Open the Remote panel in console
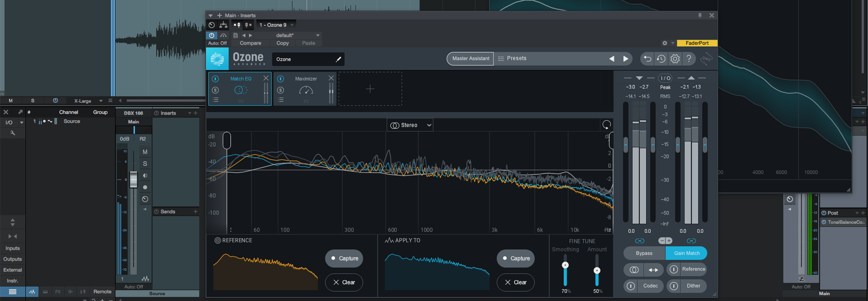This screenshot has width=868, height=301. pyautogui.click(x=102, y=292)
